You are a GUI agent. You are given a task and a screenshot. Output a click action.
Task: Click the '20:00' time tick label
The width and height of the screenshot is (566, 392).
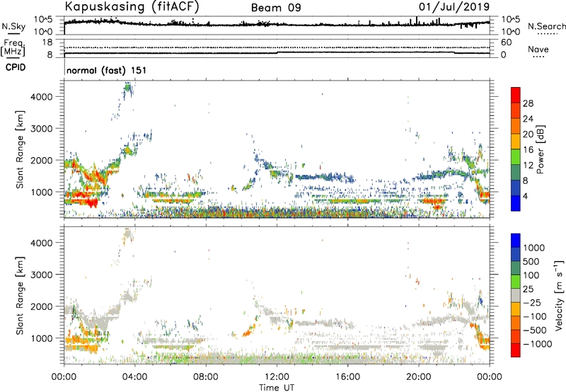418,377
